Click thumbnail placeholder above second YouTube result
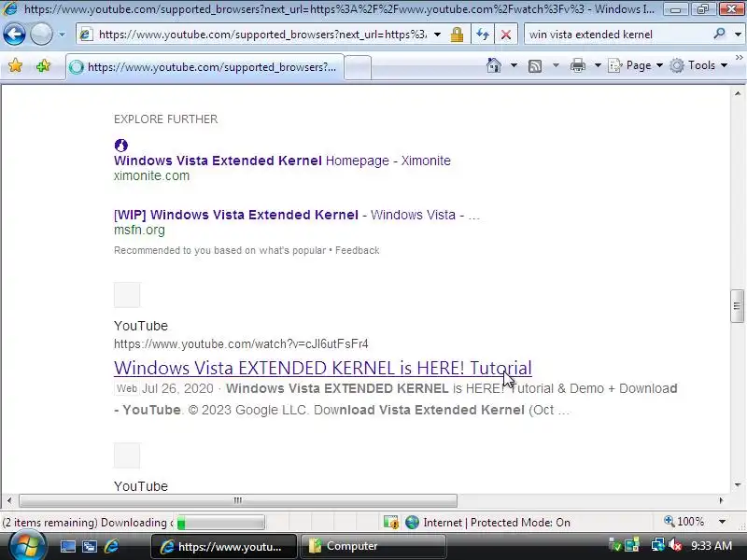747x560 pixels. [x=127, y=455]
